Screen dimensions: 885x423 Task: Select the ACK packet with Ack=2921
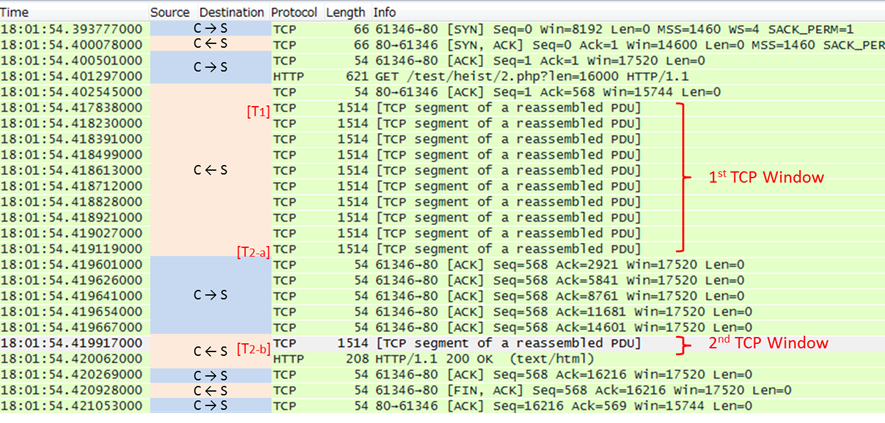coord(500,265)
